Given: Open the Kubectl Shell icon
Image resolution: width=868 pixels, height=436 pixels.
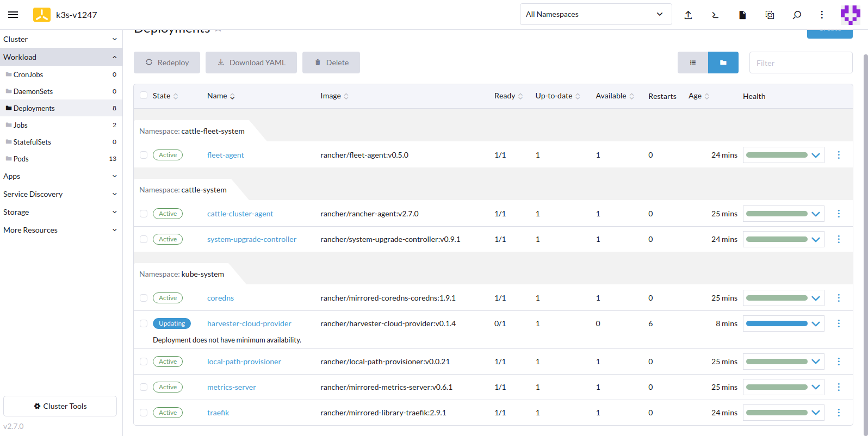Looking at the screenshot, I should (715, 15).
